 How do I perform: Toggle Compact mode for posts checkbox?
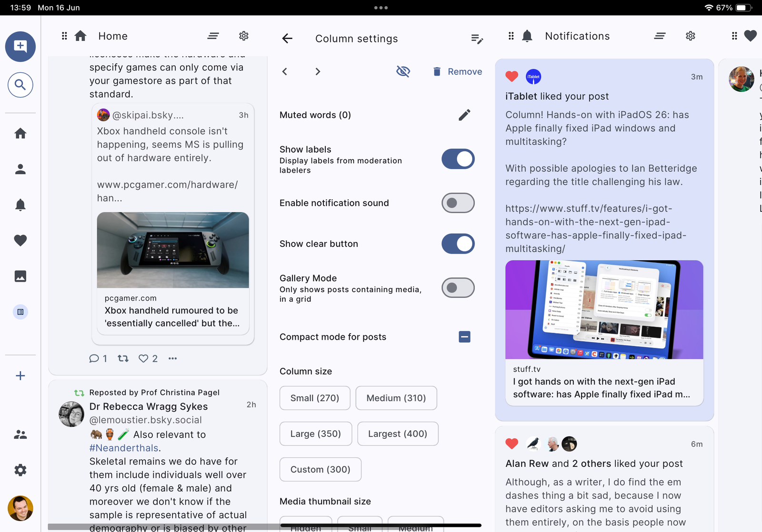(464, 337)
